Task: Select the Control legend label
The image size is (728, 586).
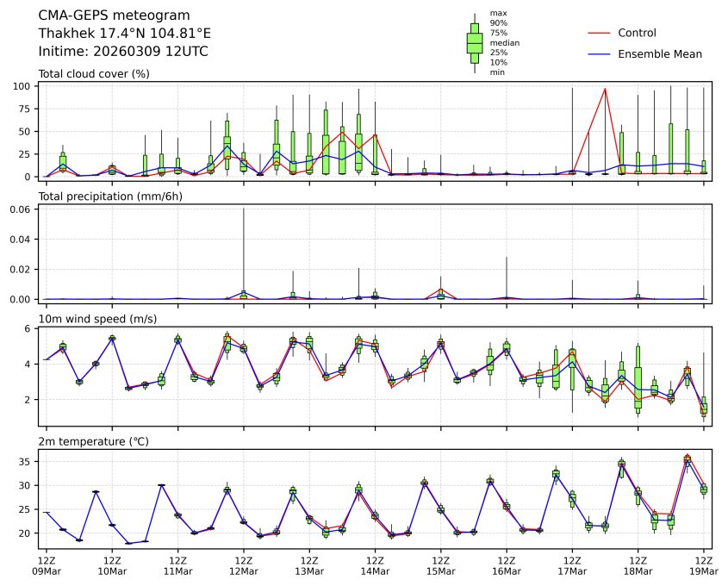Action: point(637,33)
